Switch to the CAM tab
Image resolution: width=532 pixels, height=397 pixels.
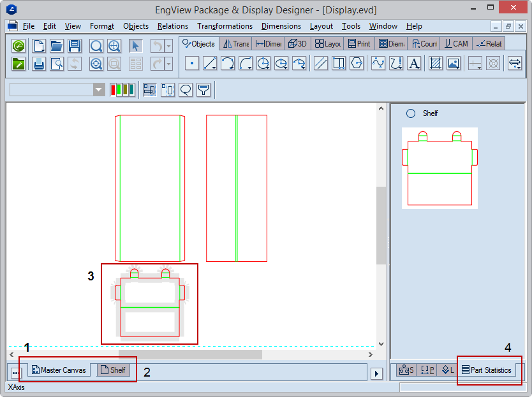tap(456, 44)
